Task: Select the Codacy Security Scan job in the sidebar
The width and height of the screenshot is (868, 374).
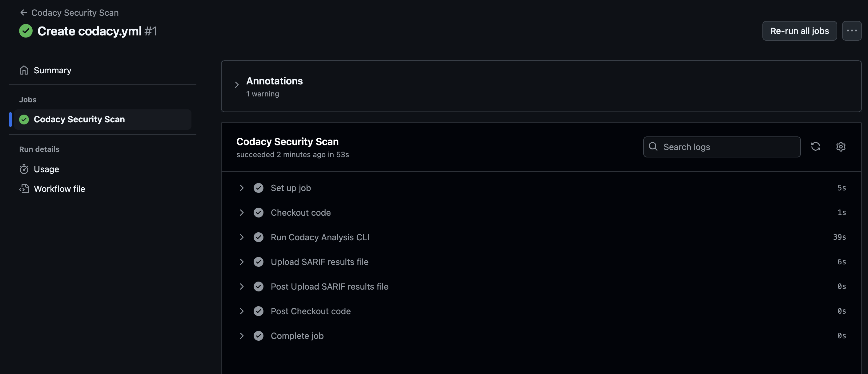Action: 79,120
